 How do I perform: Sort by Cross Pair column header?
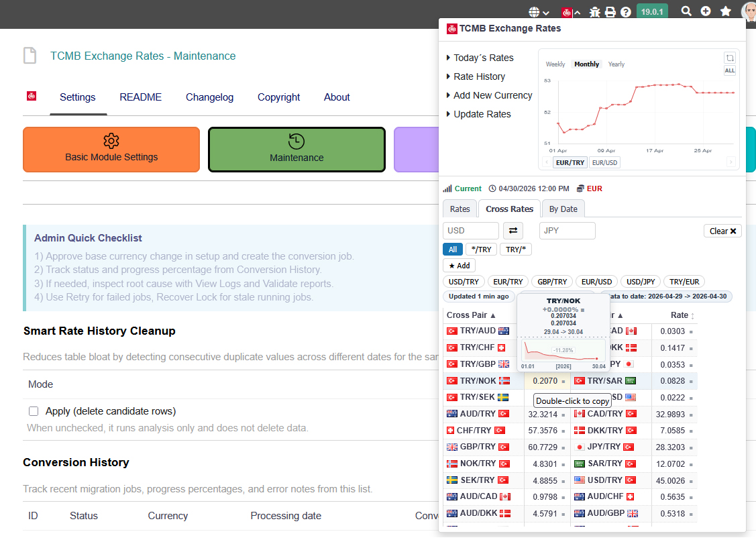tap(471, 315)
